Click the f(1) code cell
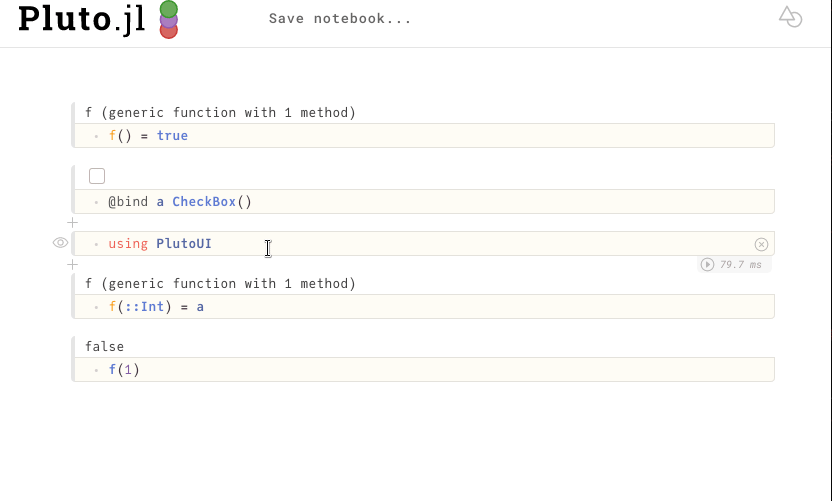This screenshot has height=501, width=832. coord(423,370)
